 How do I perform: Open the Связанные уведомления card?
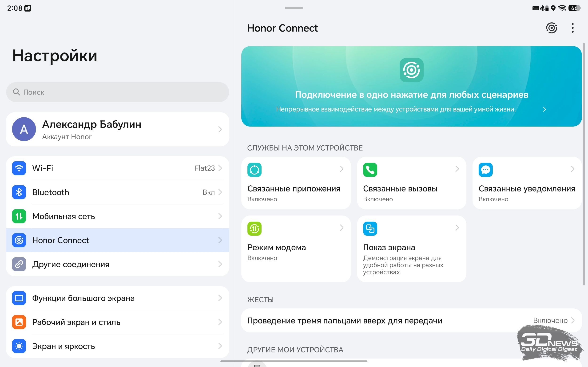tap(527, 183)
